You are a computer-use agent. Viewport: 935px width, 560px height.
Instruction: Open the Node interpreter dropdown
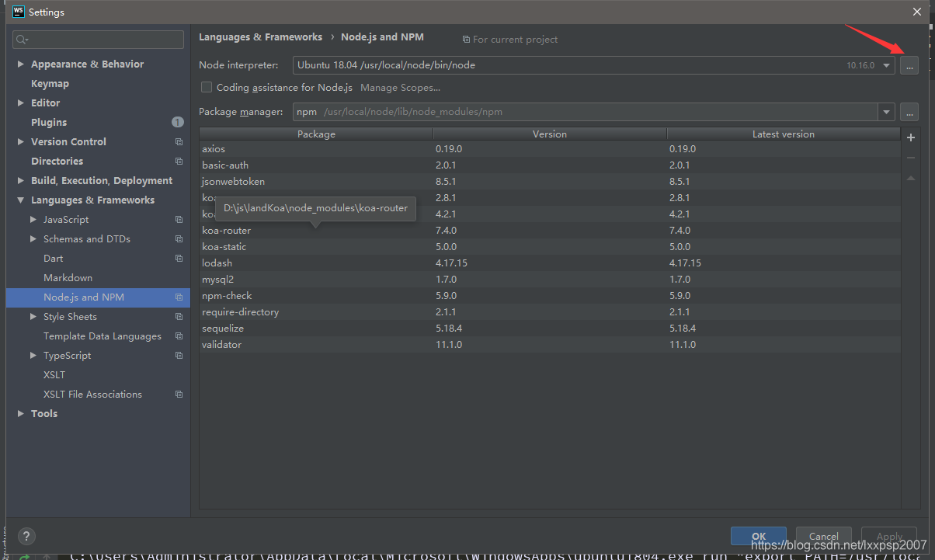pyautogui.click(x=888, y=65)
